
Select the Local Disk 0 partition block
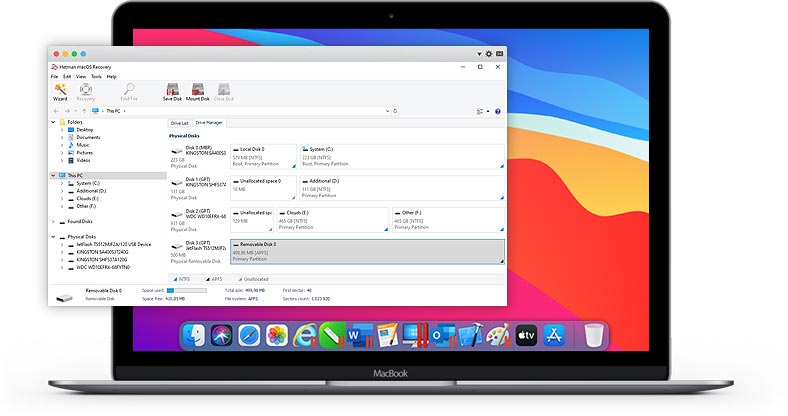coord(263,156)
